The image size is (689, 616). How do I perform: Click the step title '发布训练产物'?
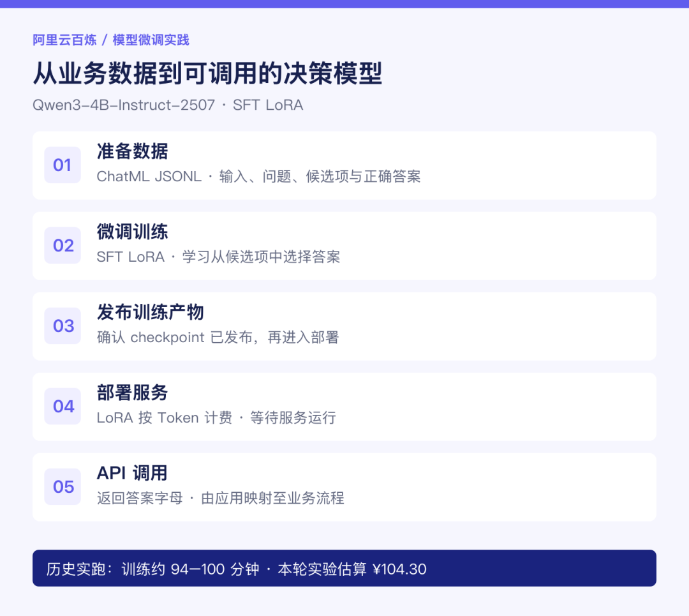pyautogui.click(x=151, y=312)
